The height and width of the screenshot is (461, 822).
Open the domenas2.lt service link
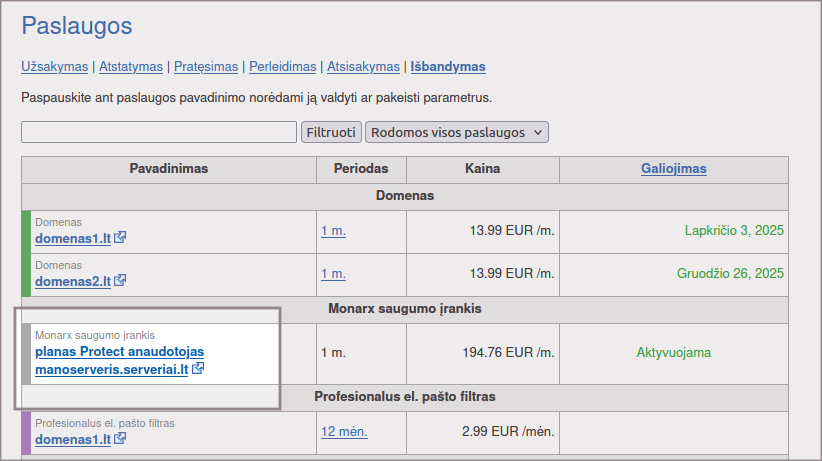coord(72,281)
